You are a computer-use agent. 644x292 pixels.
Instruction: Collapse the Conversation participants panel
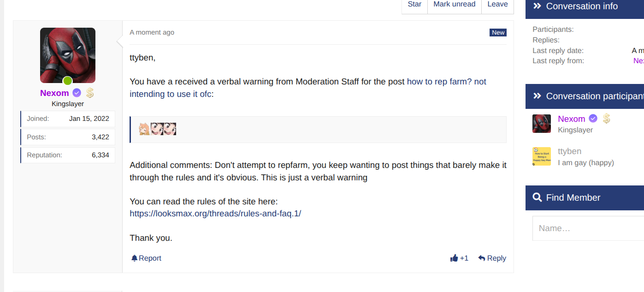click(x=537, y=96)
